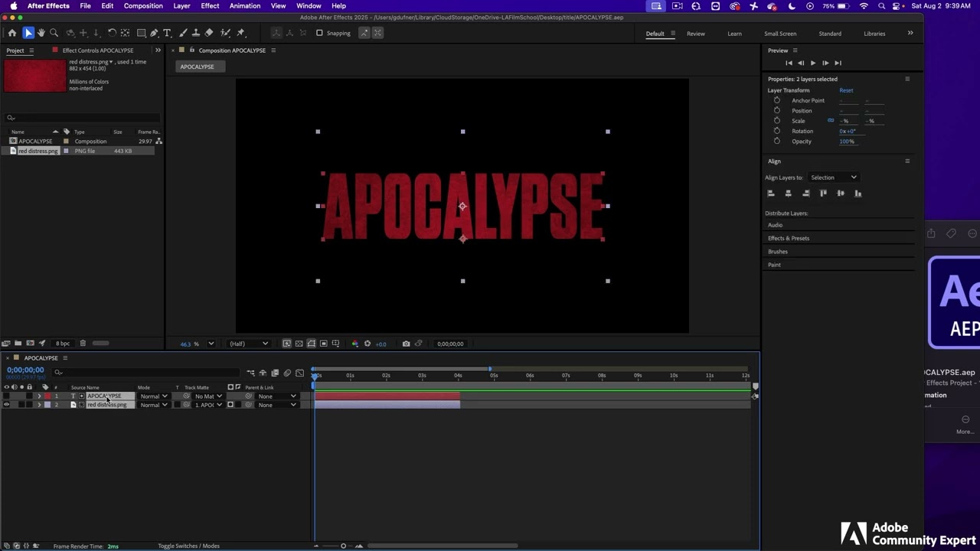Select the Zoom tool in the toolbar

tap(54, 33)
